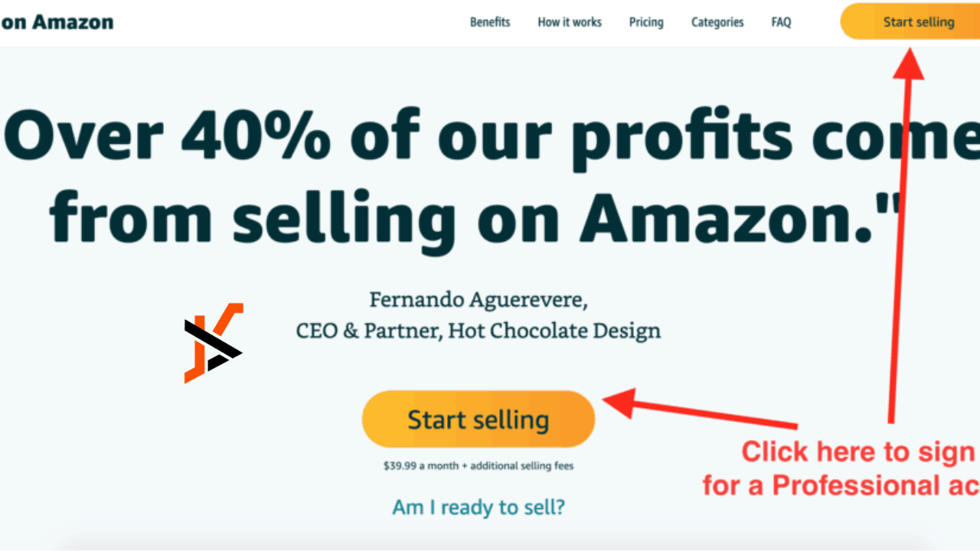This screenshot has width=980, height=551.
Task: Go to How it works section
Action: 570,22
